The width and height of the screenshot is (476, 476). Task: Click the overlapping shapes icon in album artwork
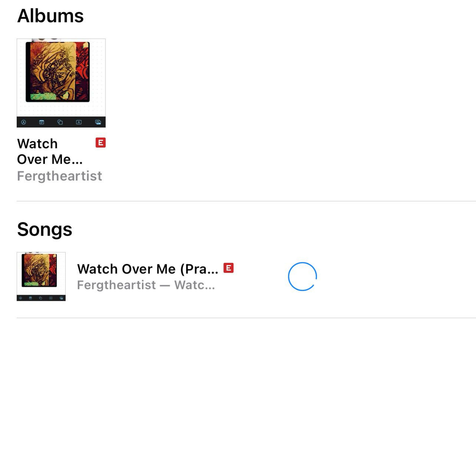coord(60,122)
